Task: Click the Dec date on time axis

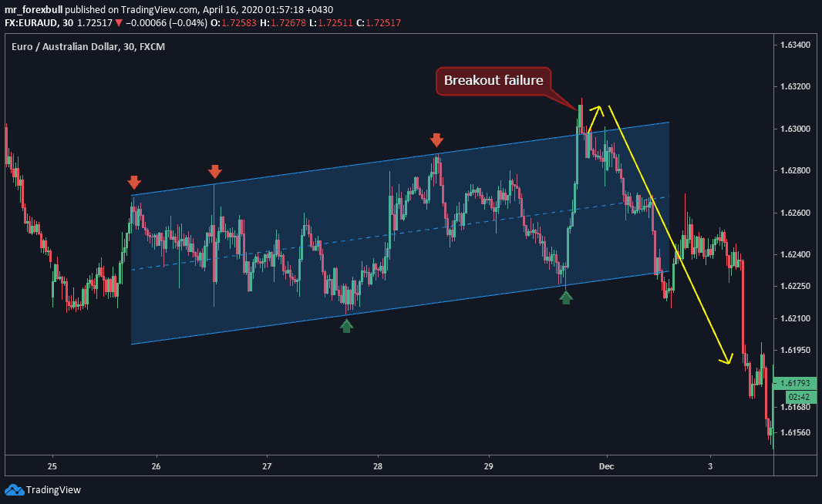Action: (605, 466)
